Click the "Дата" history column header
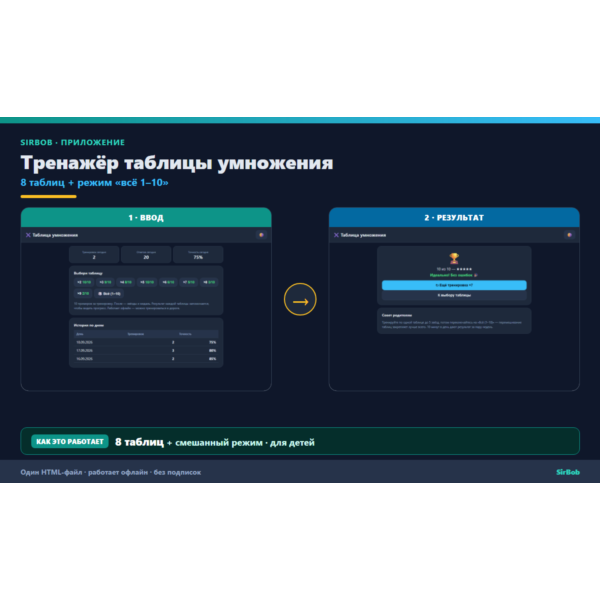The image size is (600, 600). pos(80,334)
